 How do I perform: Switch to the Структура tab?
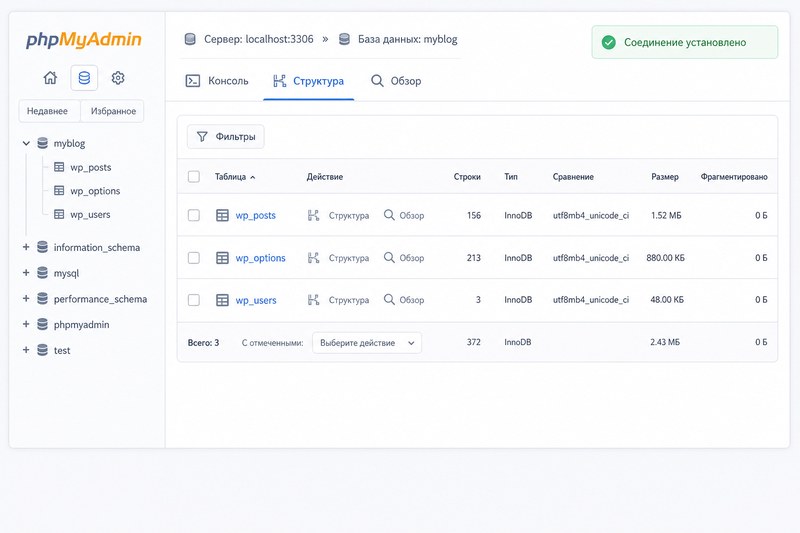pyautogui.click(x=308, y=81)
